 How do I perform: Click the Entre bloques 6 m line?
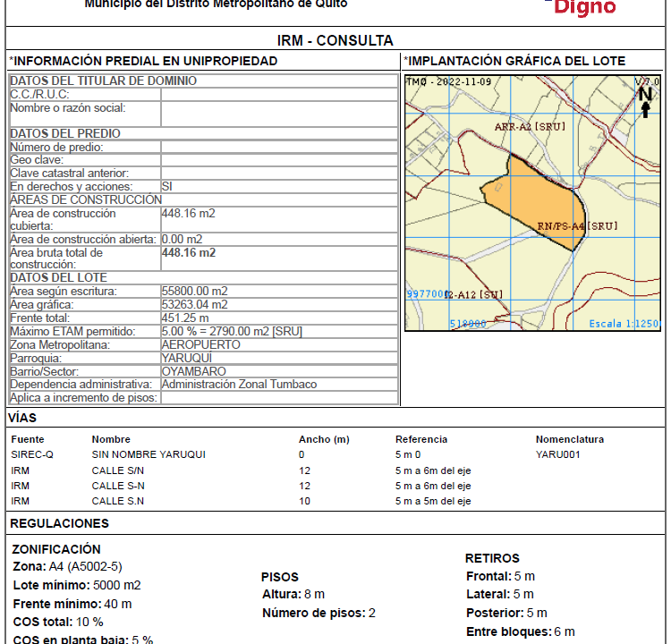point(521,632)
